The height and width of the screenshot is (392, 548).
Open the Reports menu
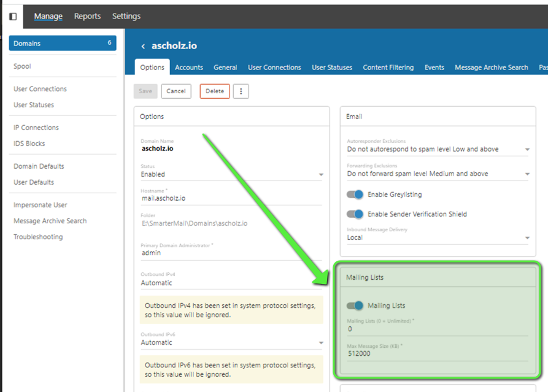click(87, 16)
